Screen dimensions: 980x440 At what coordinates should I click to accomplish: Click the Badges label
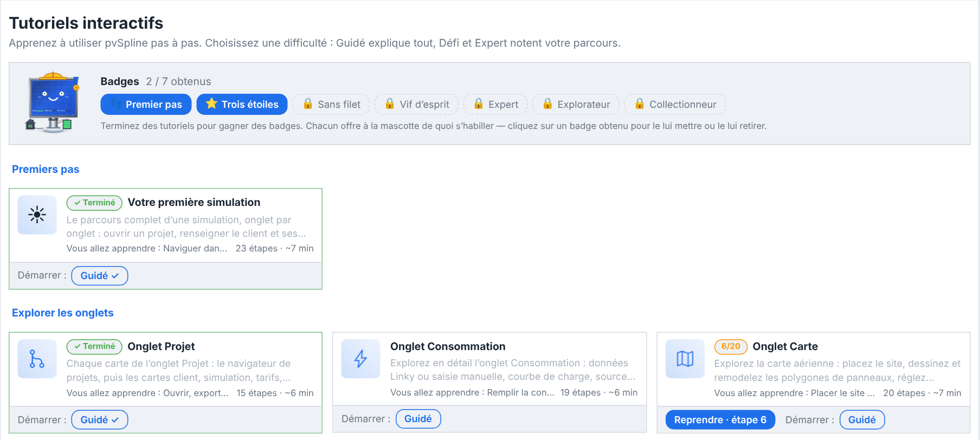click(x=120, y=81)
